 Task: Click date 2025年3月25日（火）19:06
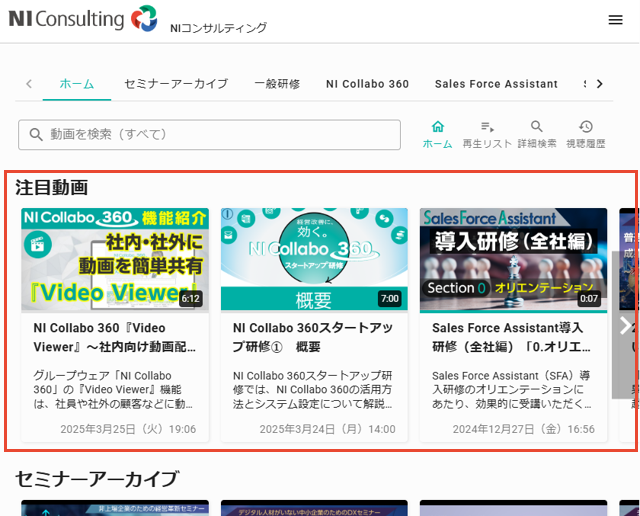(128, 429)
